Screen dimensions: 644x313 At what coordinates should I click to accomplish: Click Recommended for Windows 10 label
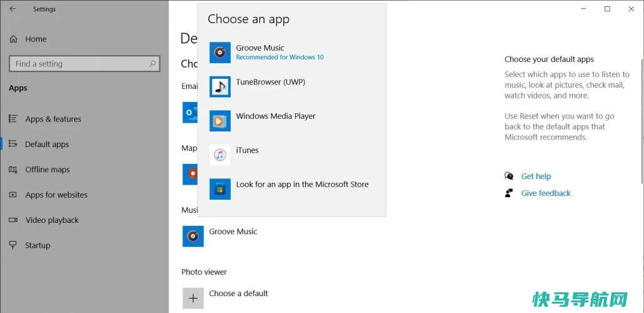coord(279,57)
